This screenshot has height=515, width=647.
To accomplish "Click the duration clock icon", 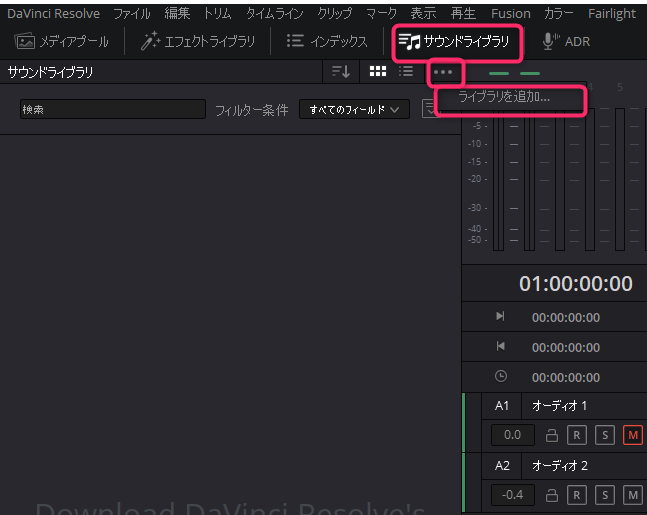I will point(501,376).
